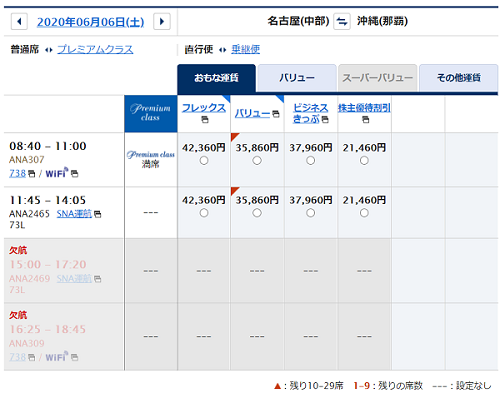Image resolution: width=500 pixels, height=398 pixels.
Task: Click the popup icon beside SNA運航 on ANA2469
Action: tap(98, 279)
